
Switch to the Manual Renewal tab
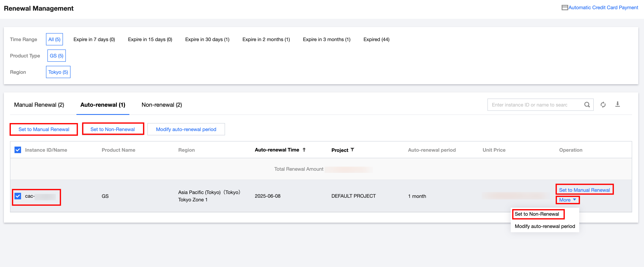pyautogui.click(x=39, y=105)
